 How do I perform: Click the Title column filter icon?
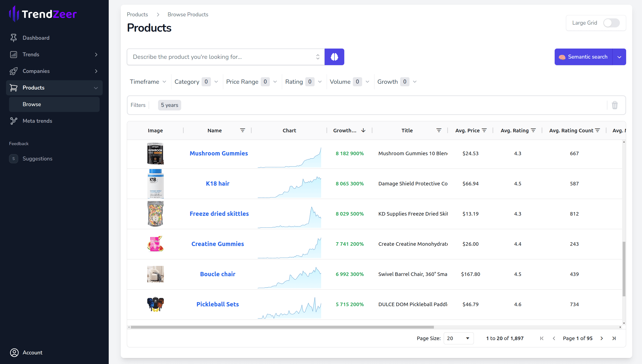coord(439,130)
